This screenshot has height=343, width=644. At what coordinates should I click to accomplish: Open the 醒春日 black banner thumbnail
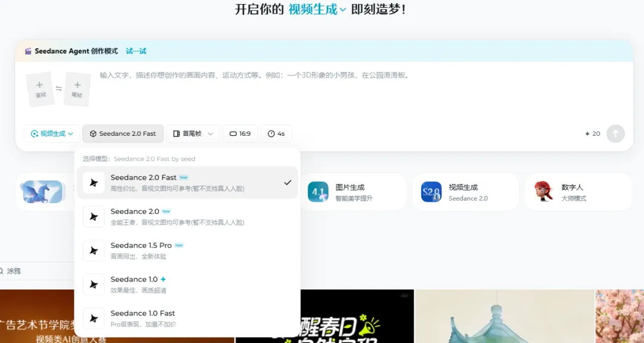tap(357, 316)
